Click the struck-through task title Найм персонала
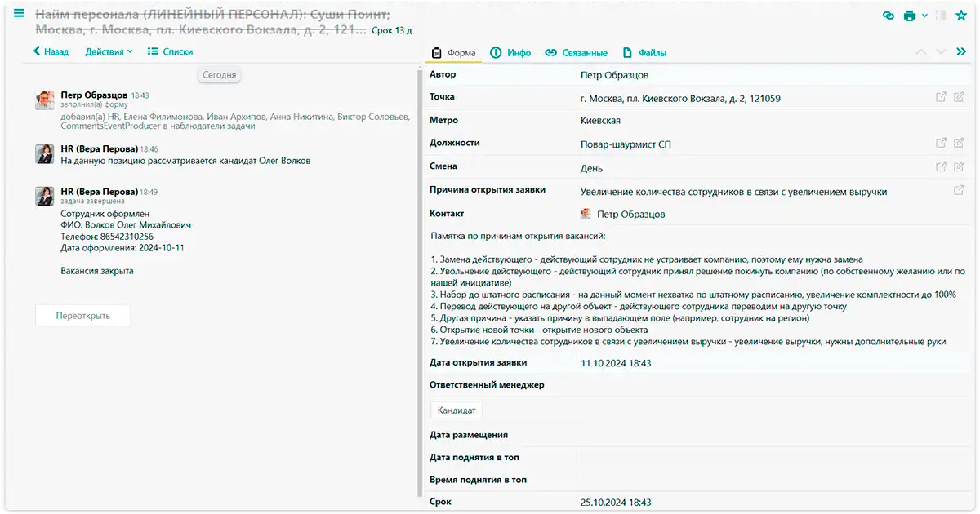 click(212, 22)
